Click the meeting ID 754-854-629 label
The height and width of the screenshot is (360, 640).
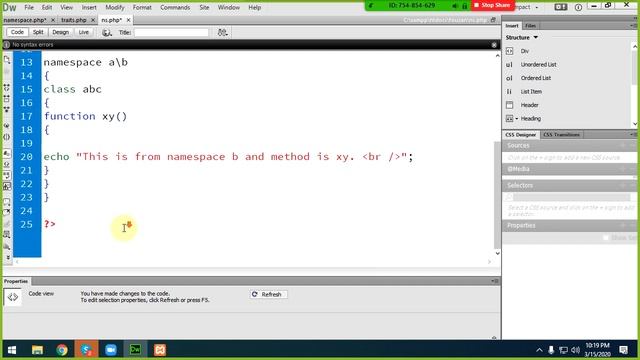click(x=412, y=5)
